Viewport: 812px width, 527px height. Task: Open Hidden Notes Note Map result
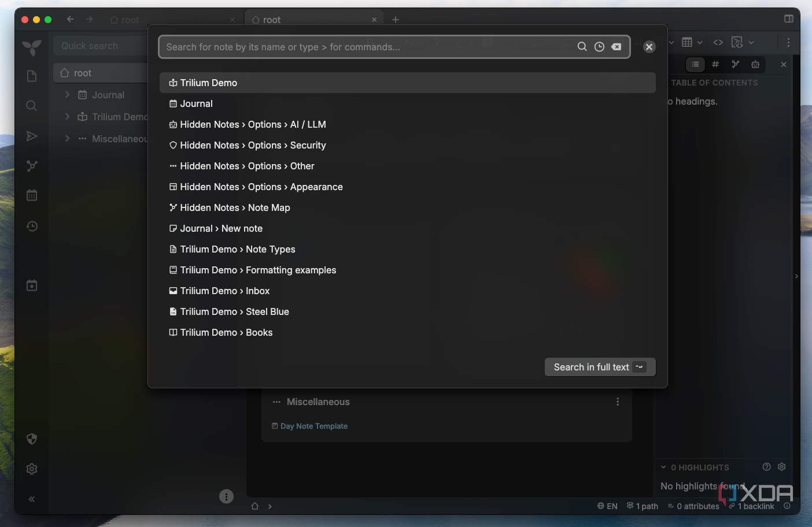pyautogui.click(x=407, y=207)
